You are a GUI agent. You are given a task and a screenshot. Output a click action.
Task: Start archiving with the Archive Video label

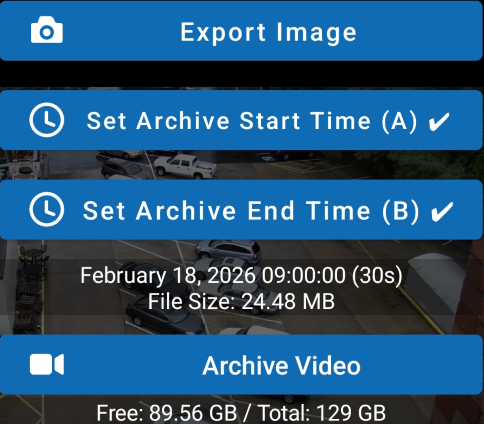[x=281, y=366]
